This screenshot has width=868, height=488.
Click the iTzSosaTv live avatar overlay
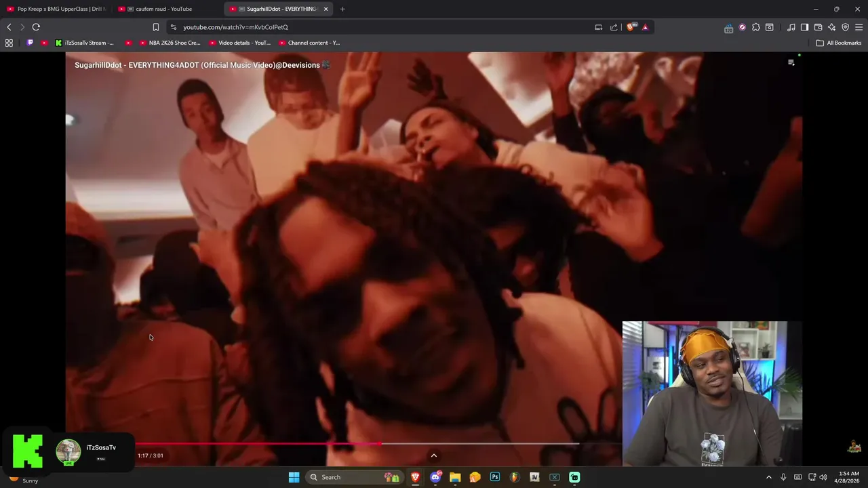click(x=68, y=452)
